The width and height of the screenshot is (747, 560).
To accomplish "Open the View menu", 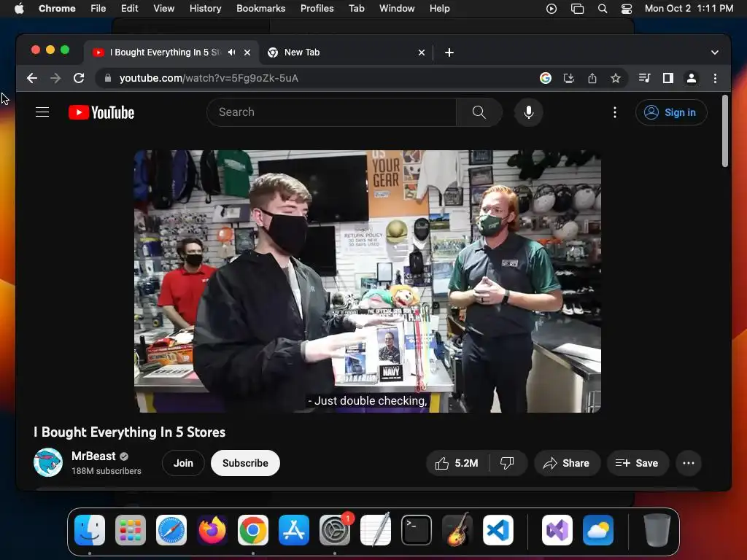I will pos(163,8).
